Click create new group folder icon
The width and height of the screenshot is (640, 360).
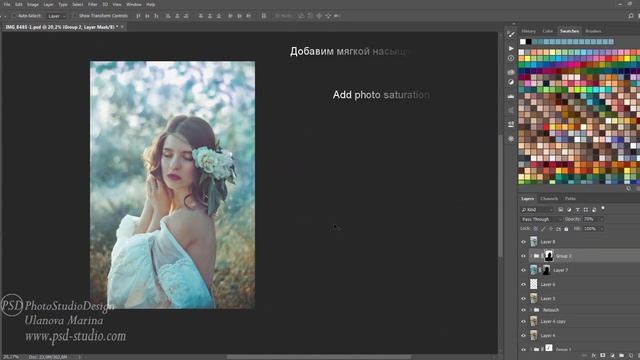[621, 356]
